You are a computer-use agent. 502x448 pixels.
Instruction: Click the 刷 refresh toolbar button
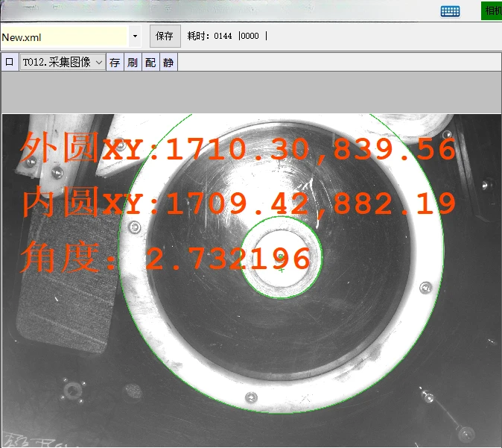pyautogui.click(x=133, y=62)
